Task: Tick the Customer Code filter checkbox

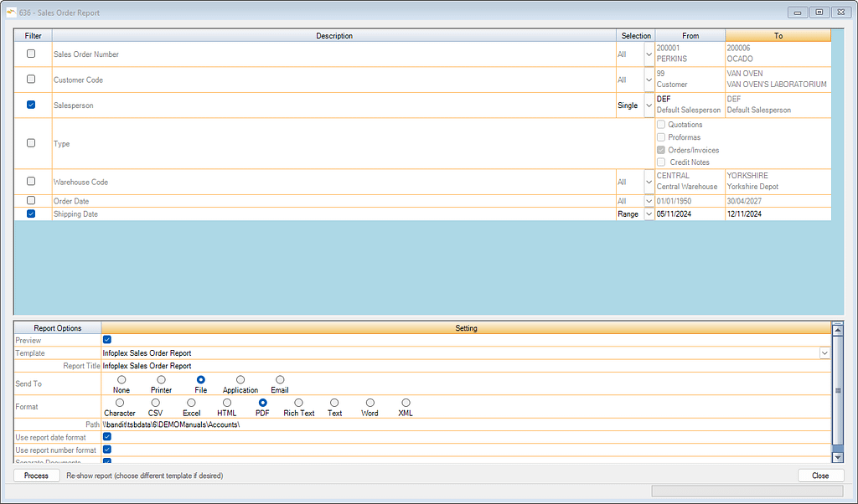Action: (x=31, y=79)
